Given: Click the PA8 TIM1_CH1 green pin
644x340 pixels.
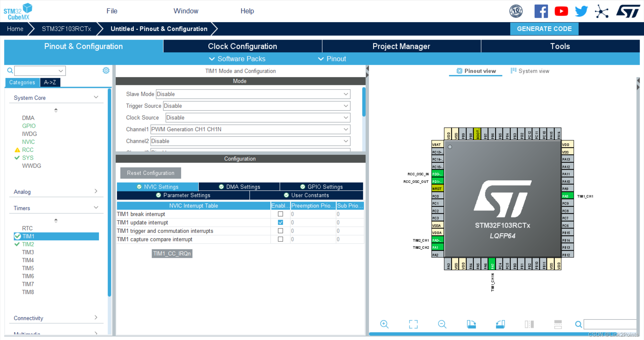Looking at the screenshot, I should pyautogui.click(x=568, y=196).
